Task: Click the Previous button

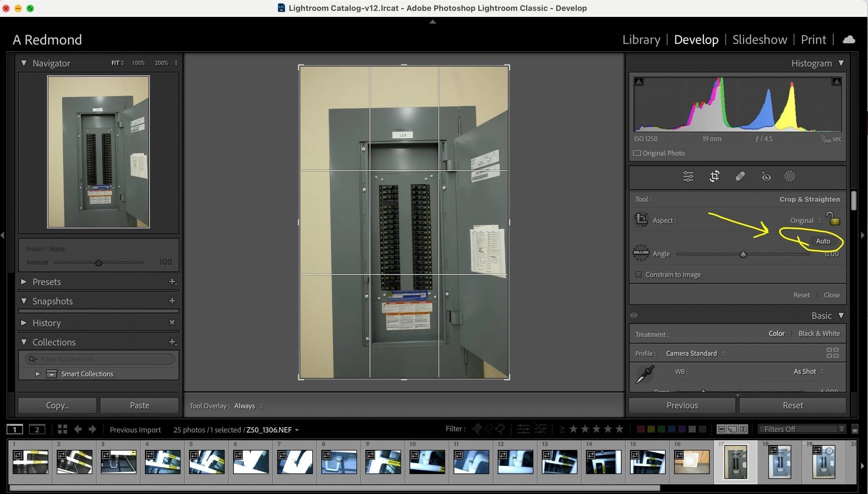Action: coord(682,405)
